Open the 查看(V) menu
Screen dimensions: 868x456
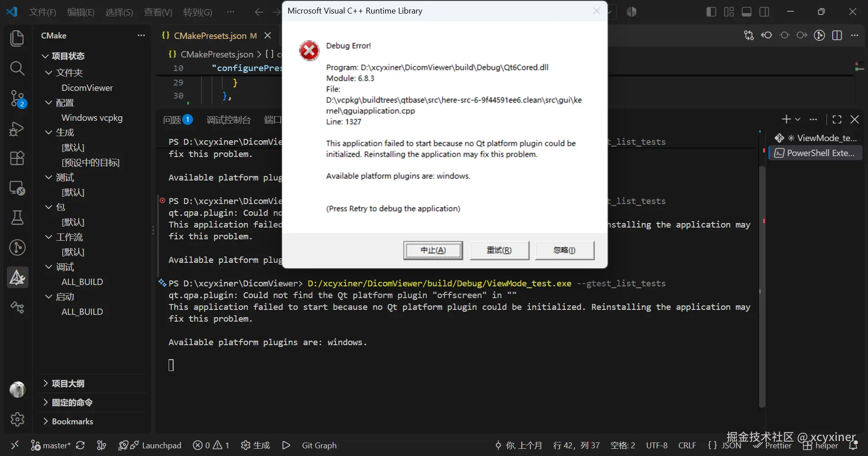158,12
